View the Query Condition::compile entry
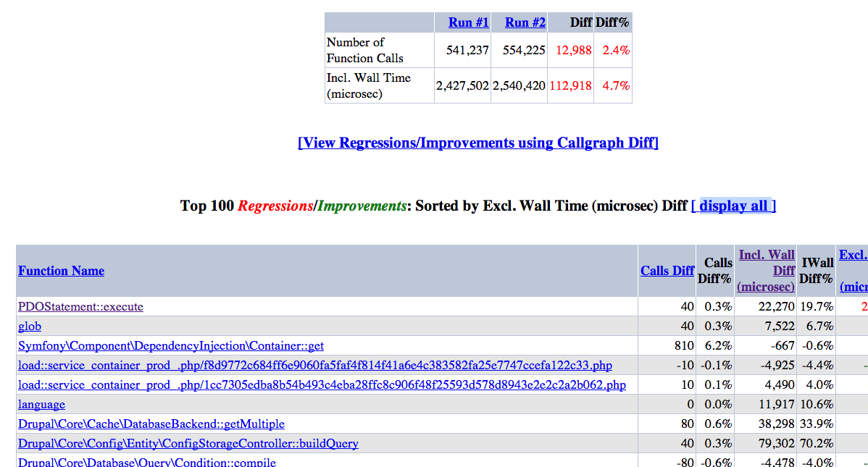This screenshot has height=467, width=868. [148, 462]
